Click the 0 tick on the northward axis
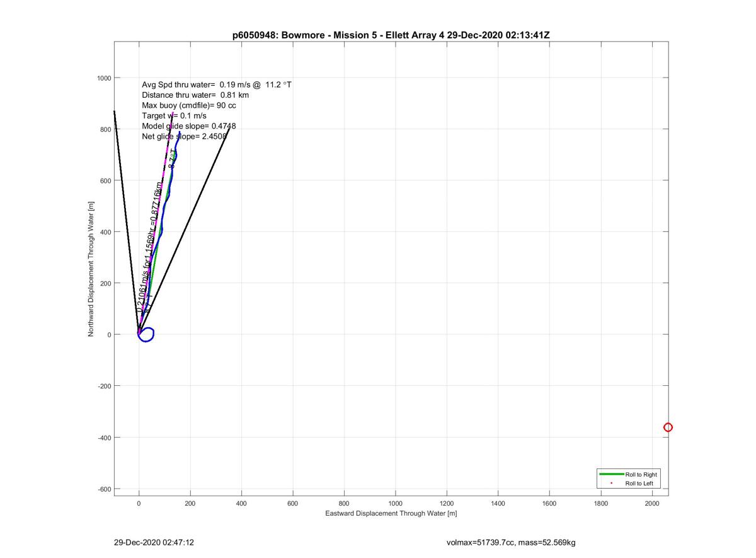This screenshot has width=756, height=558. click(x=110, y=335)
